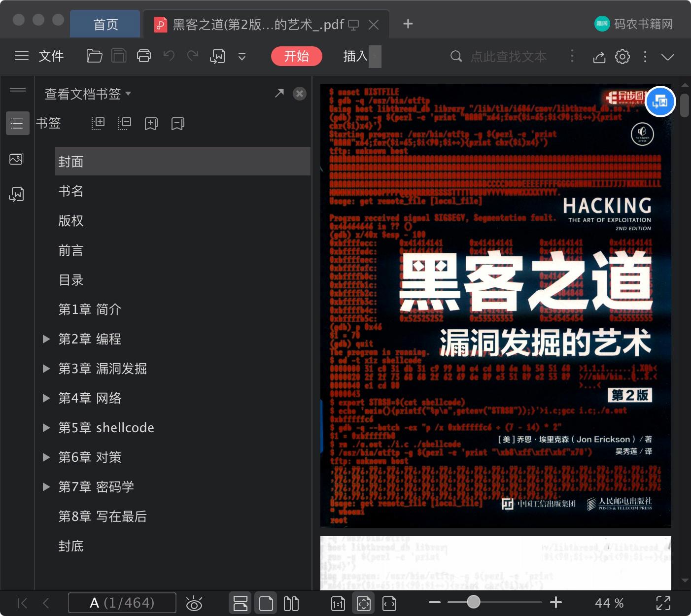Toggle single page view

[266, 603]
